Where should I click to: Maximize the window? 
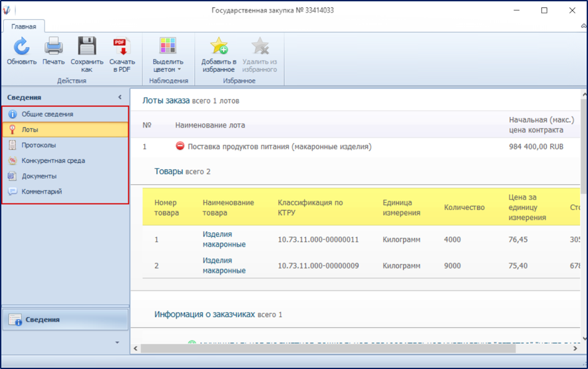tap(544, 11)
